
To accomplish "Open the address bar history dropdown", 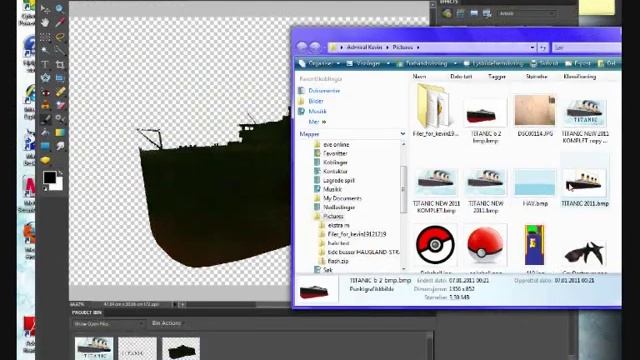I will [x=532, y=47].
